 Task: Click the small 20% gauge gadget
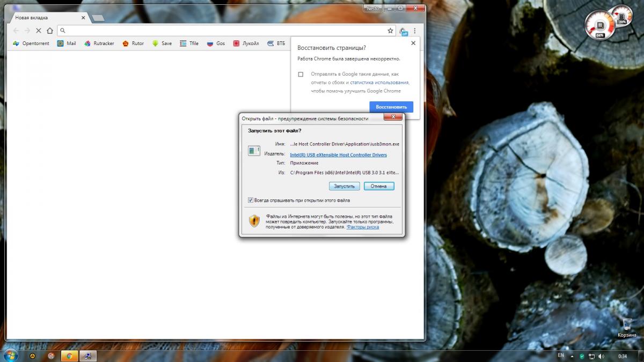(x=623, y=16)
